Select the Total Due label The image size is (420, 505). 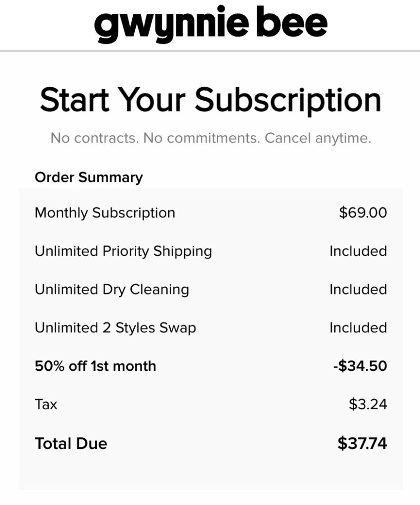71,443
